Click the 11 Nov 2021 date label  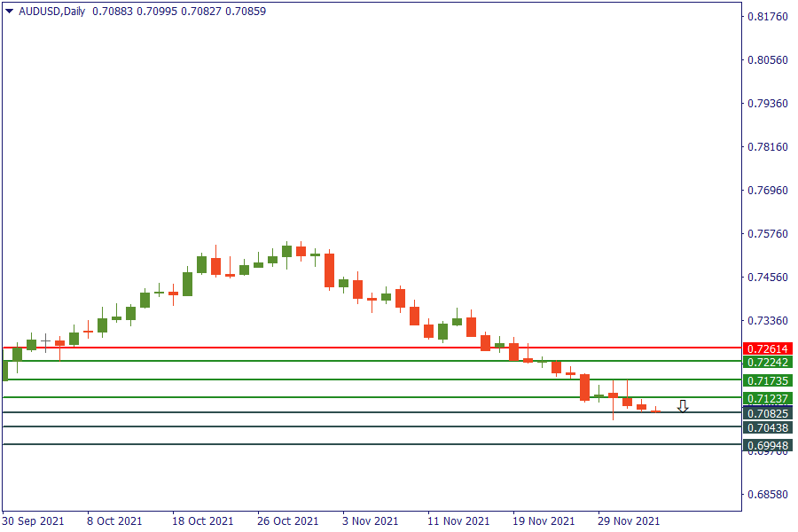coord(458,521)
